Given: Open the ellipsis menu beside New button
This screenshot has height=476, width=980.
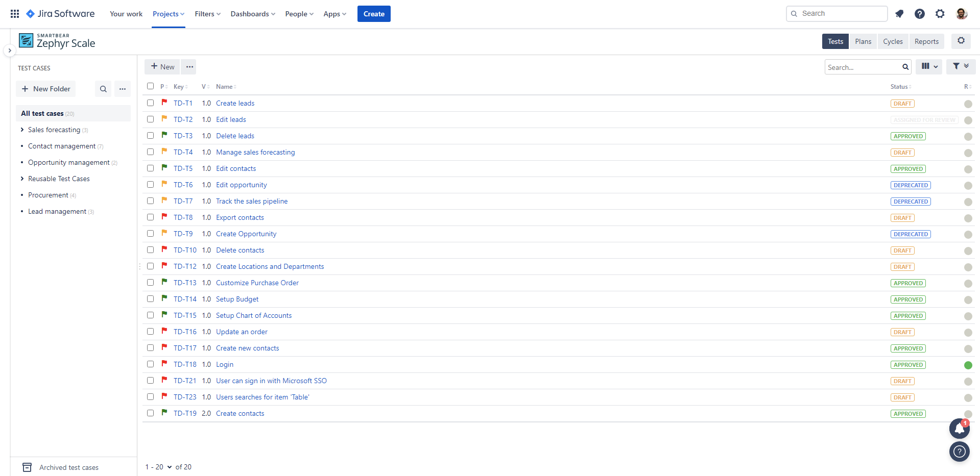Looking at the screenshot, I should pos(189,66).
